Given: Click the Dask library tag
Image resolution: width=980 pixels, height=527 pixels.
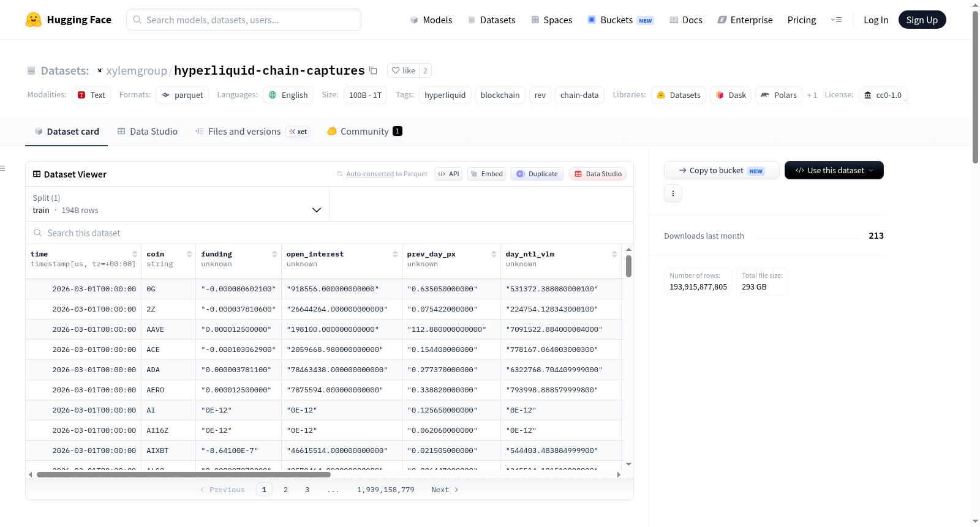Looking at the screenshot, I should (x=731, y=95).
